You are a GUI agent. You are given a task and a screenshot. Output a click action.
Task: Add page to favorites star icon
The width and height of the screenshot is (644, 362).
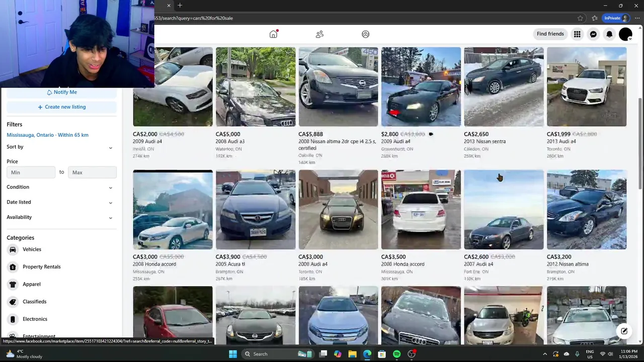click(x=580, y=18)
